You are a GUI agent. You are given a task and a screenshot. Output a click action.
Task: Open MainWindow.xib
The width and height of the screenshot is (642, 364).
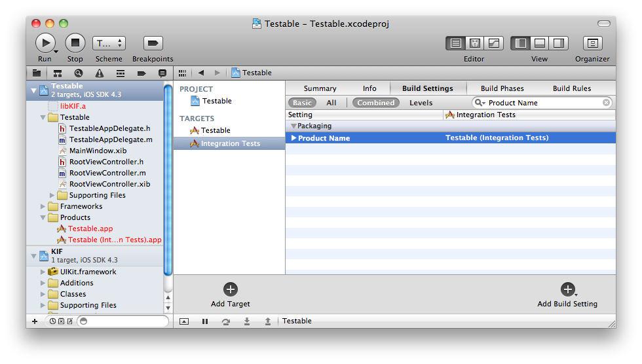(x=98, y=151)
